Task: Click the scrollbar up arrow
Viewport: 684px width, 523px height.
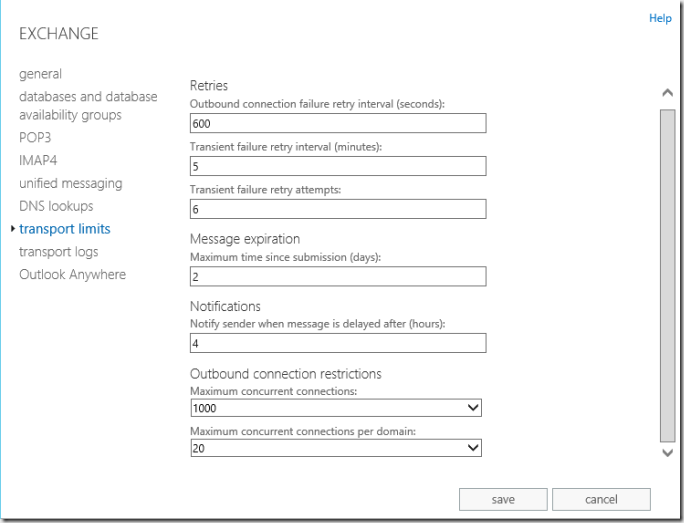Action: [668, 93]
